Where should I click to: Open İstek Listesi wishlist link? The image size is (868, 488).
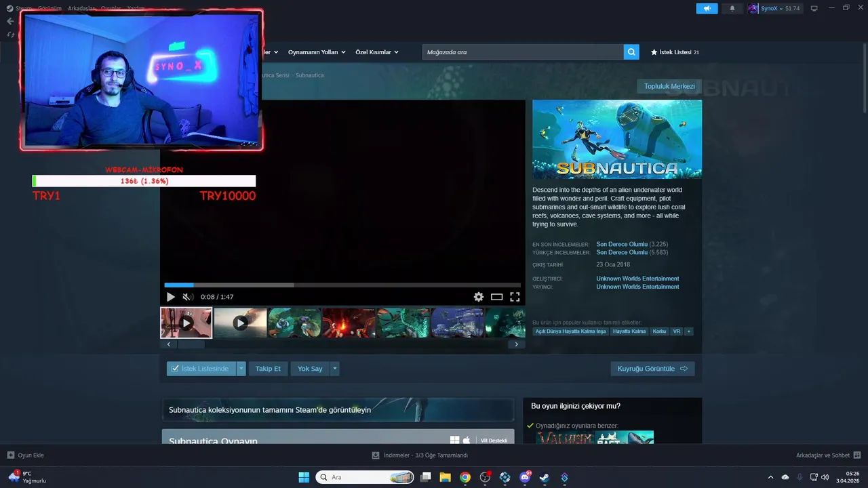point(675,52)
